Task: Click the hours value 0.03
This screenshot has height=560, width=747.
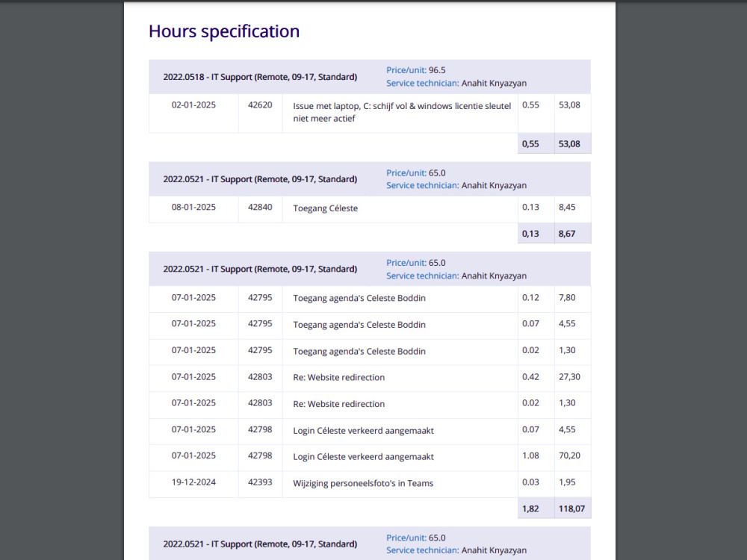Action: pyautogui.click(x=530, y=482)
